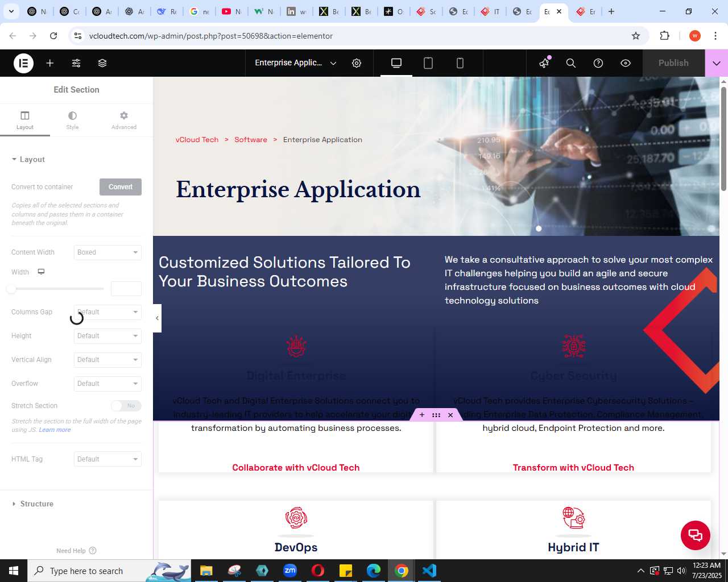Open the Vertical Align dropdown
728x582 pixels.
click(x=107, y=360)
